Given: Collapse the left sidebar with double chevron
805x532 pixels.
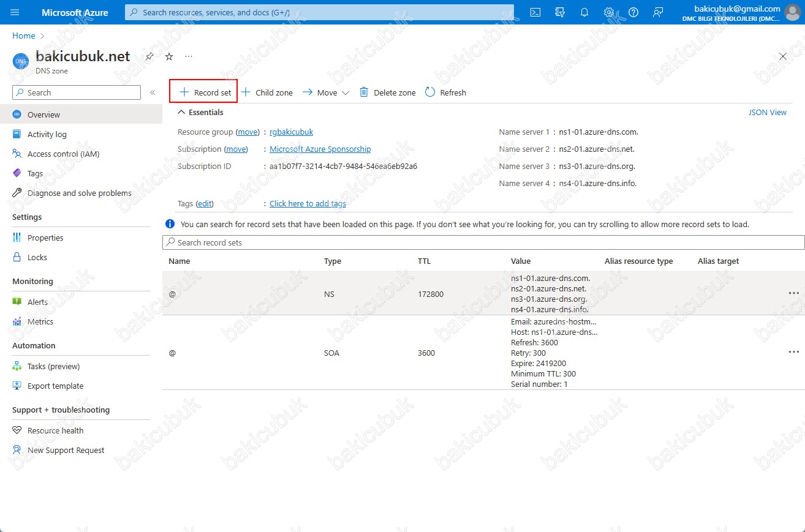Looking at the screenshot, I should [153, 92].
